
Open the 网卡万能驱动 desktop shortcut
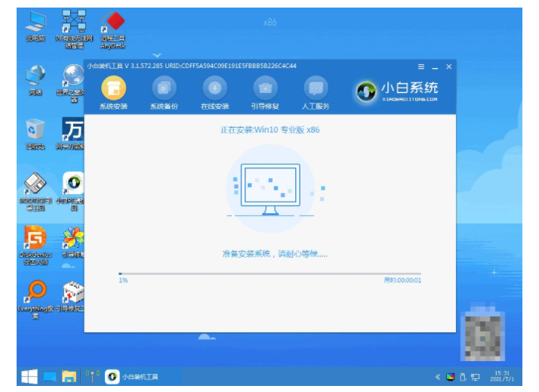click(x=70, y=134)
